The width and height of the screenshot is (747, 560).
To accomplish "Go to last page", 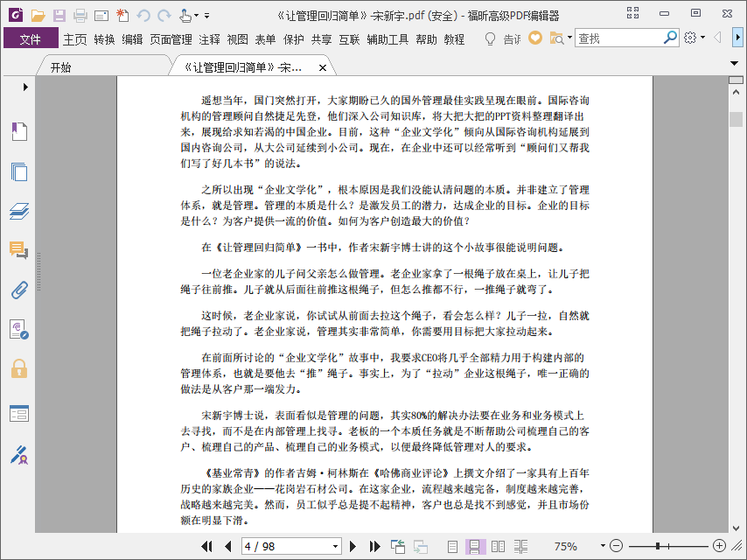I will pyautogui.click(x=375, y=546).
